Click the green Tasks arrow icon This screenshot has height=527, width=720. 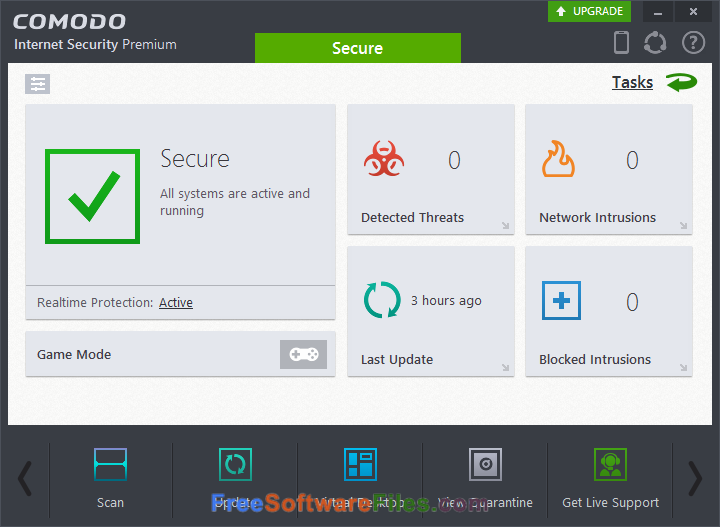click(x=681, y=83)
